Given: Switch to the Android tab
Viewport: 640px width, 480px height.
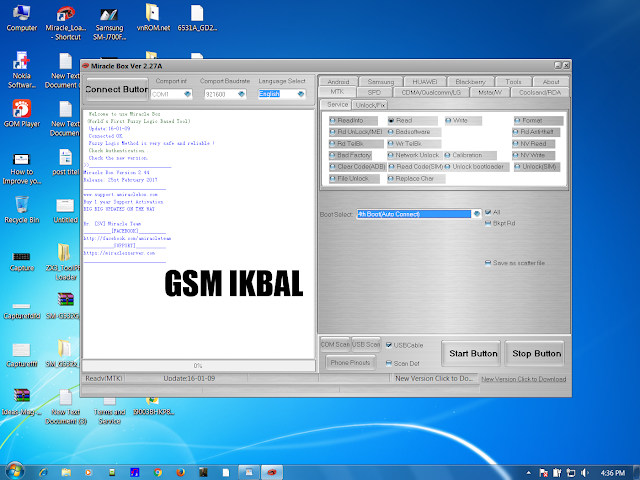Looking at the screenshot, I should [338, 82].
